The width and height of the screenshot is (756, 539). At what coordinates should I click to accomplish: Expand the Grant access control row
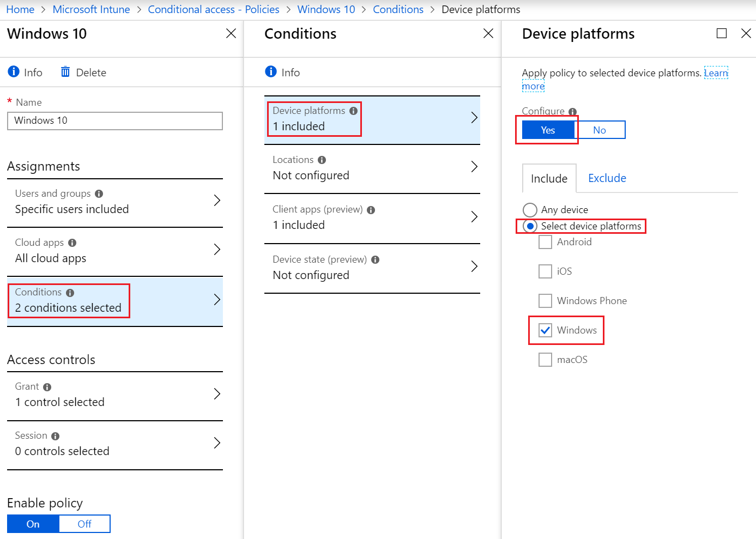pyautogui.click(x=217, y=394)
